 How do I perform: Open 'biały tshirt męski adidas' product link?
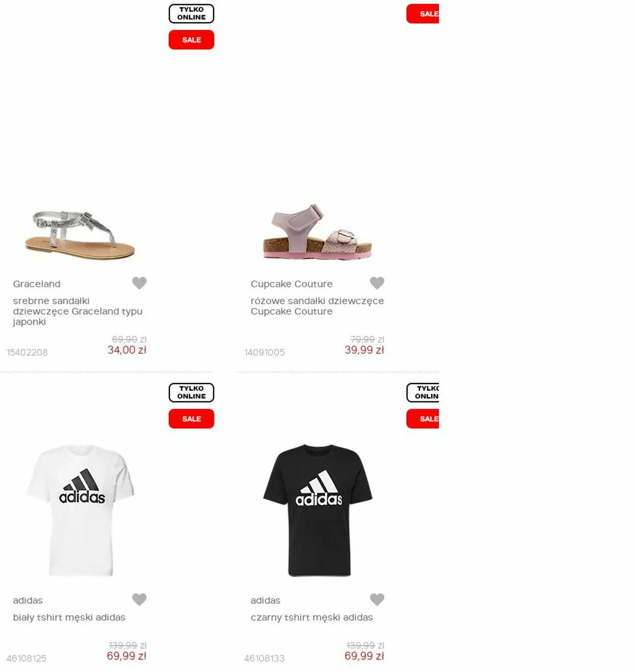[69, 618]
